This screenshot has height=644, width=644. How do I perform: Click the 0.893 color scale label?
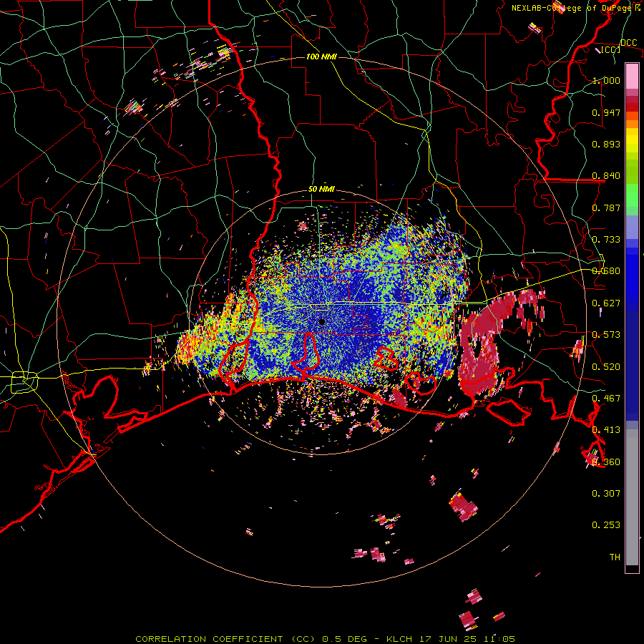tap(606, 144)
